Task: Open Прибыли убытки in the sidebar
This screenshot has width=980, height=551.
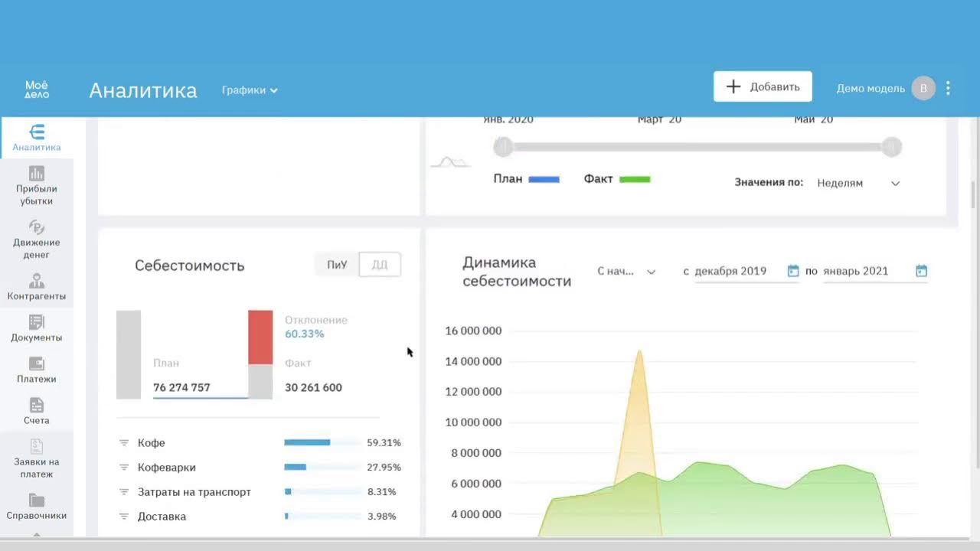Action: (x=37, y=186)
